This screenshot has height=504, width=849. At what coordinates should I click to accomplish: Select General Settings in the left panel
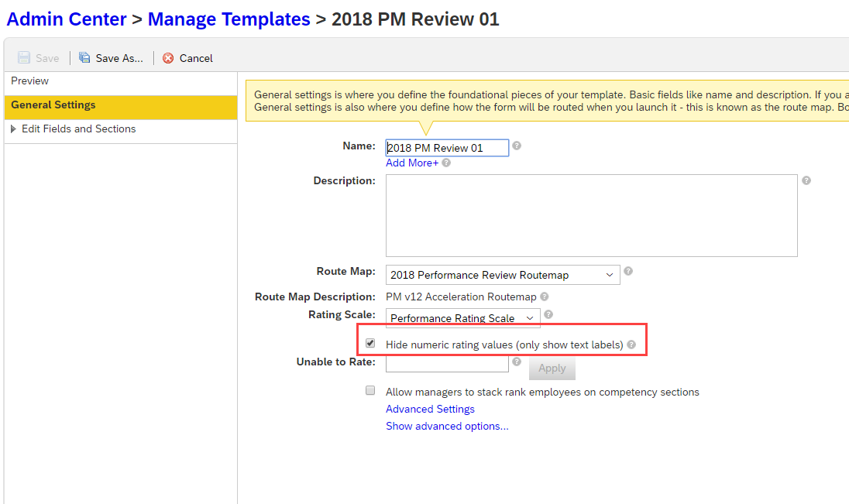click(x=121, y=107)
